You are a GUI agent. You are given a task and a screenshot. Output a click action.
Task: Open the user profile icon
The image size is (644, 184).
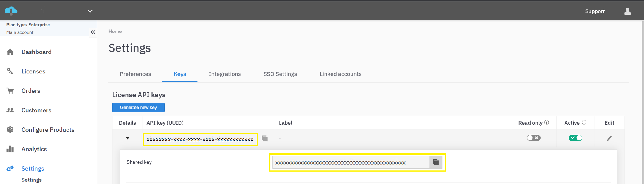pos(627,11)
